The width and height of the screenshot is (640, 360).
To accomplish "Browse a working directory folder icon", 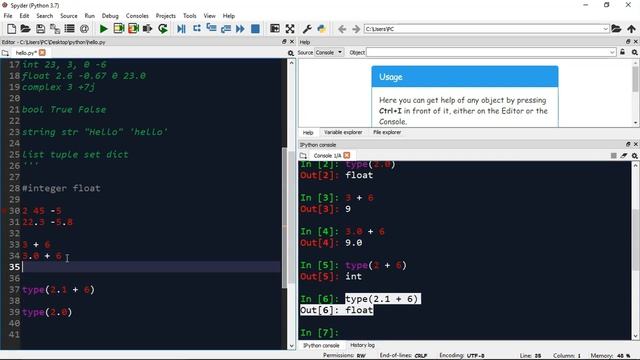I will (616, 29).
